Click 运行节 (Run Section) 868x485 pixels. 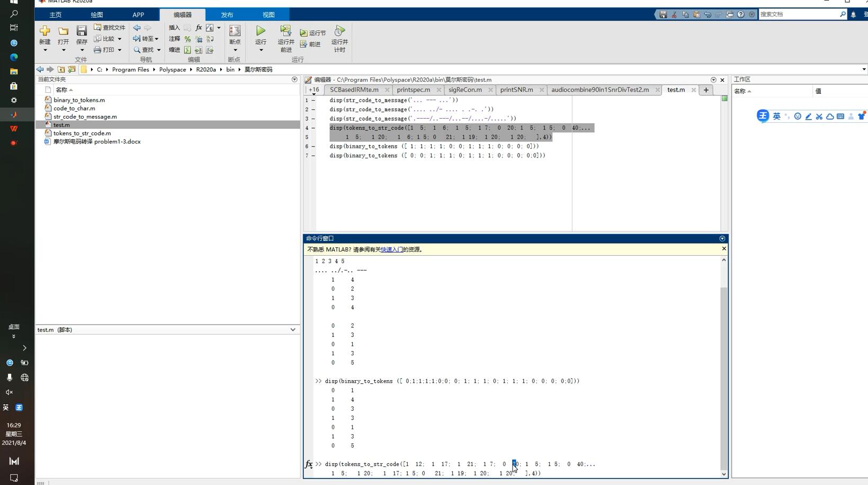point(313,33)
